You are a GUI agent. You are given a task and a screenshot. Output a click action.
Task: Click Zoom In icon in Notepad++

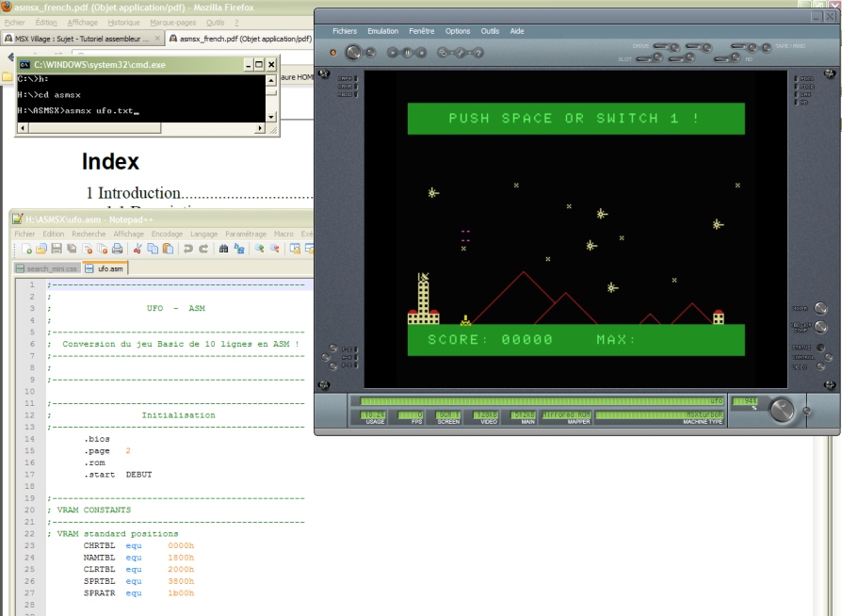coord(259,248)
